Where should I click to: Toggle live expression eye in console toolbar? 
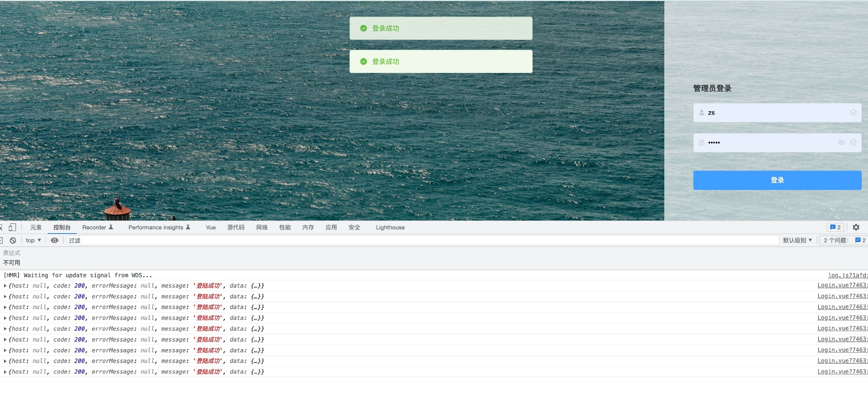pyautogui.click(x=54, y=241)
